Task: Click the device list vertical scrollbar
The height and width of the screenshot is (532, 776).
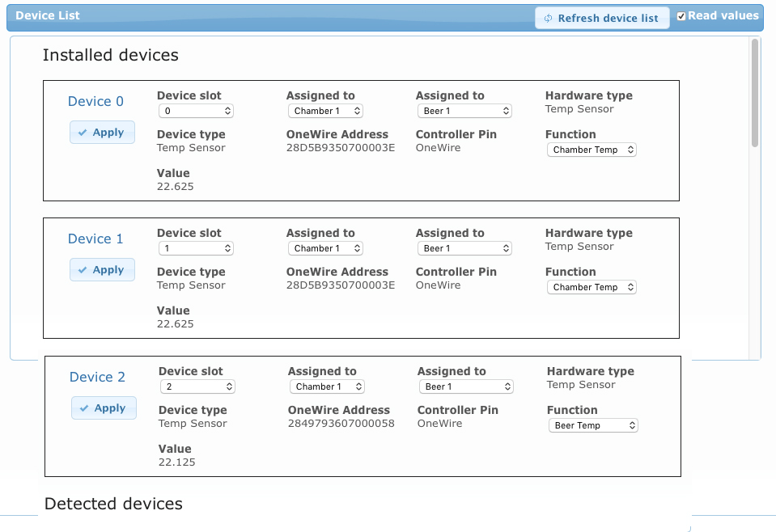Action: 755,93
